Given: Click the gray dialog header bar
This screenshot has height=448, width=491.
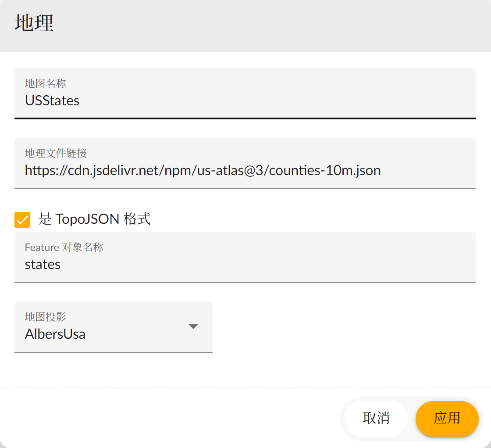Looking at the screenshot, I should [263, 25].
